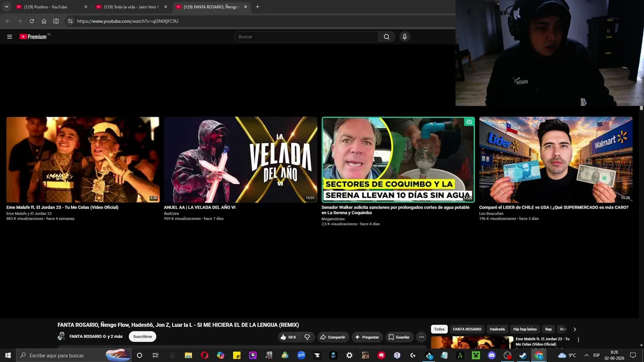Image resolution: width=644 pixels, height=362 pixels.
Task: Show hidden system tray icons
Action: (586, 355)
